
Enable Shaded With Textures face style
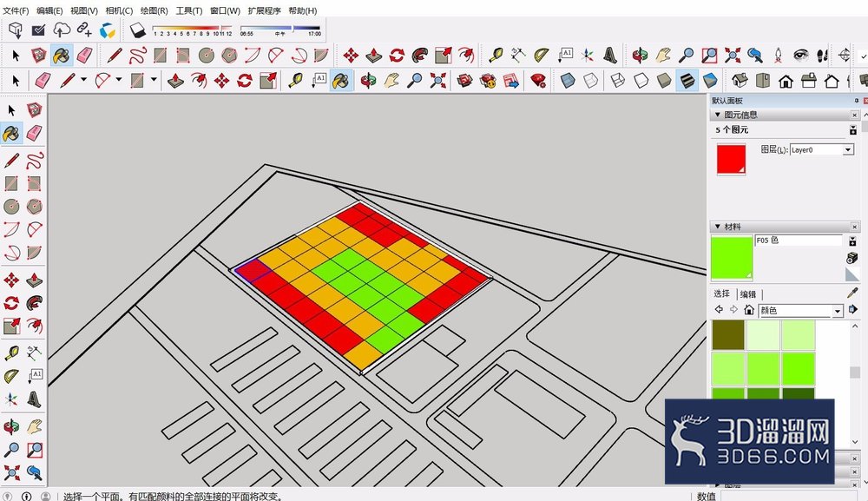[687, 81]
